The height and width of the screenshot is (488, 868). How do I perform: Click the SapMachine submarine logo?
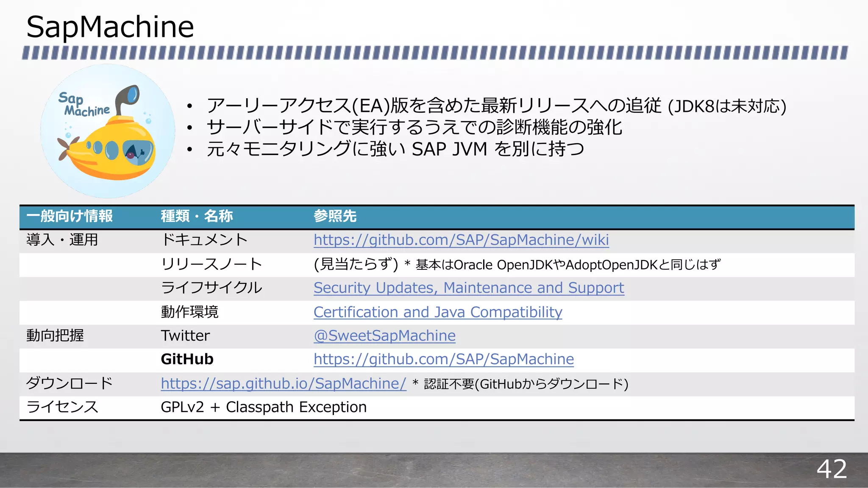(x=108, y=131)
